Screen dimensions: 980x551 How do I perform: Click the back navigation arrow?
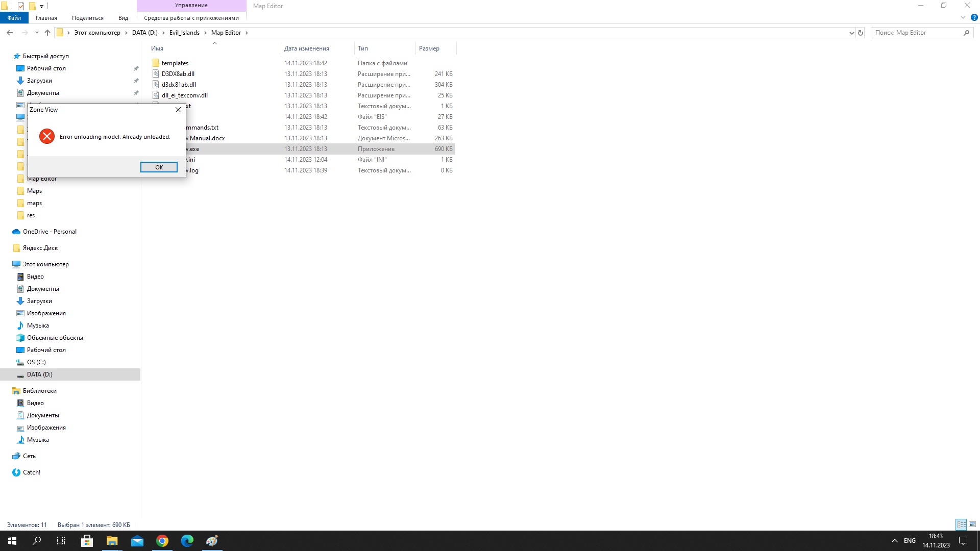click(x=10, y=33)
